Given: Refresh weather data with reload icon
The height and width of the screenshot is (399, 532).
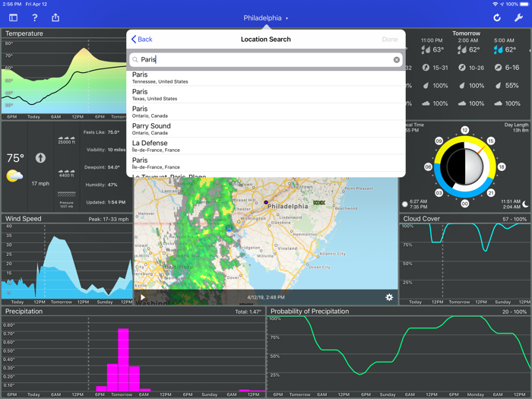Looking at the screenshot, I should [497, 17].
